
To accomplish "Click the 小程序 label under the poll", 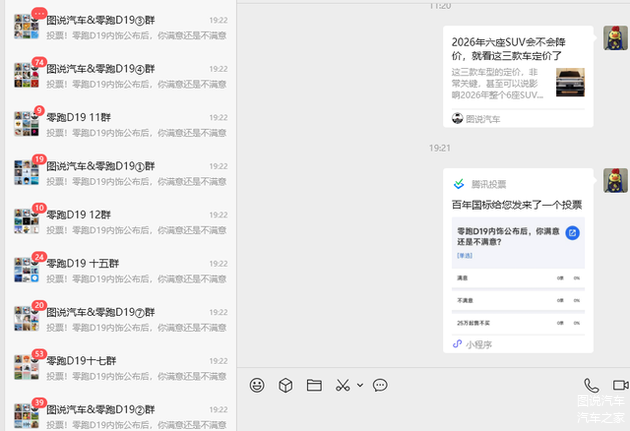I will click(479, 344).
